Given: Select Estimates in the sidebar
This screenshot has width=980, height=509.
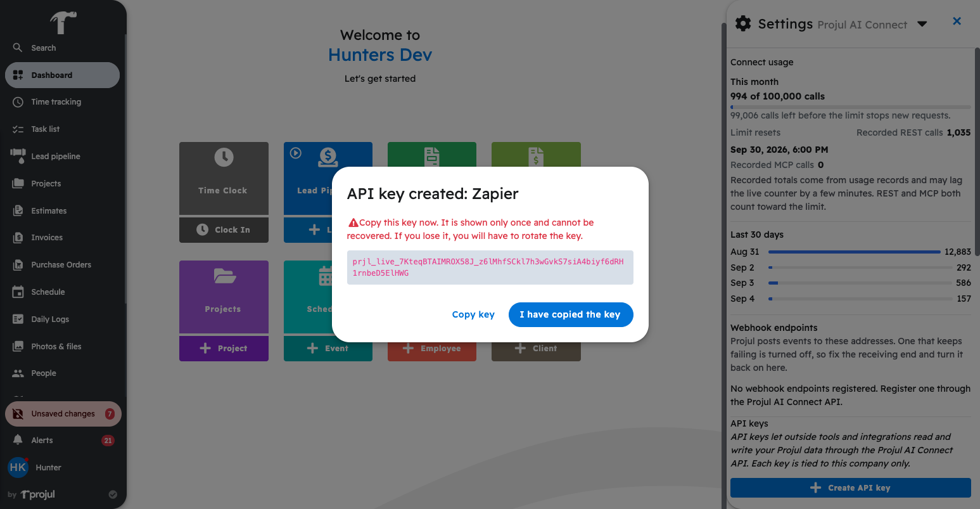Looking at the screenshot, I should click(x=62, y=210).
